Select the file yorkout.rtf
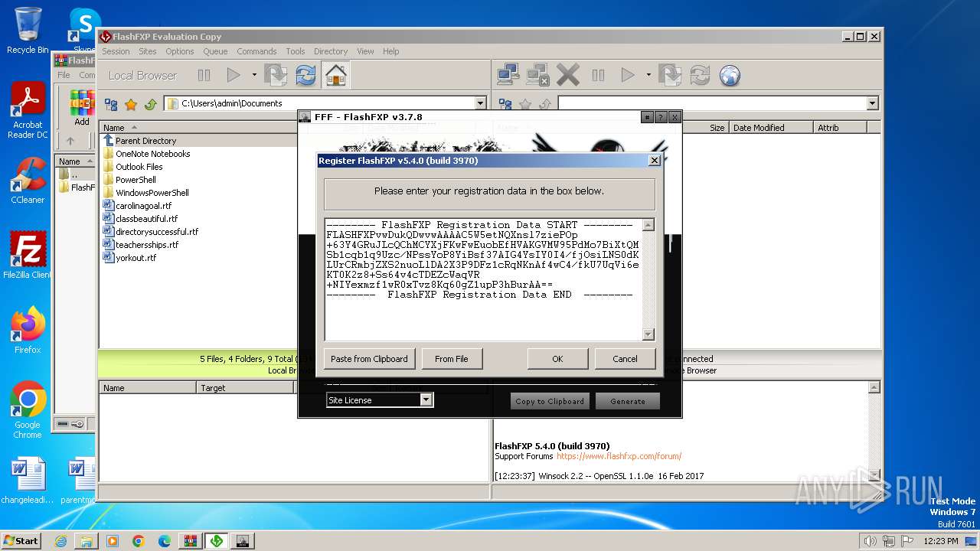Viewport: 980px width, 551px height. [136, 258]
